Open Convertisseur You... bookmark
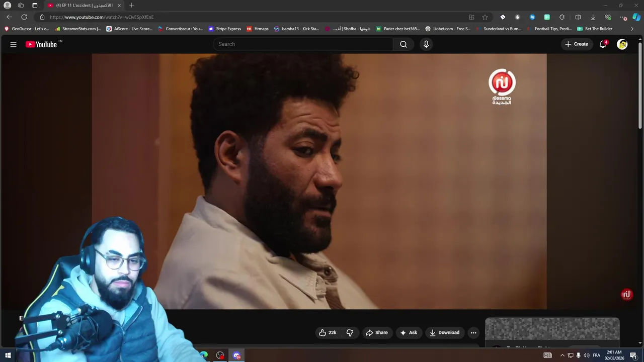 click(x=180, y=29)
